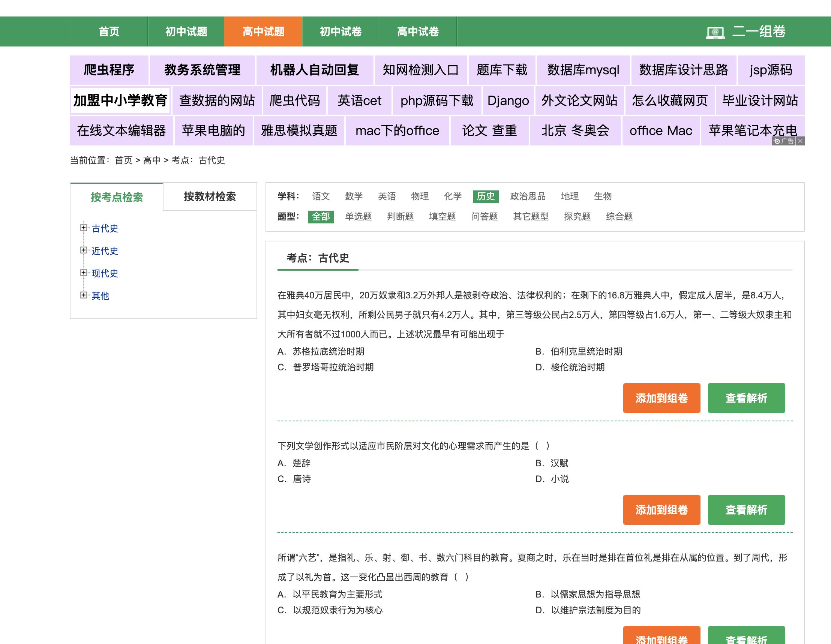Choose 全部 question type filter
831x644 pixels.
pos(321,216)
